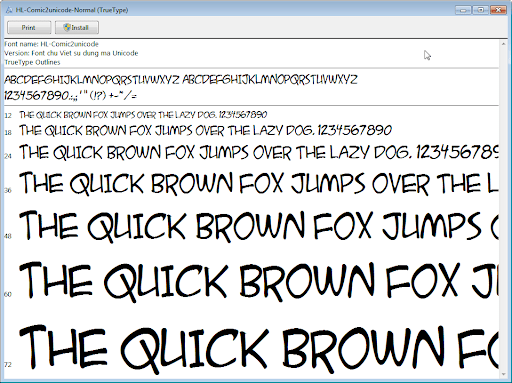This screenshot has height=383, width=512.
Task: Click the alphabet sample line ABCDEFGHIJKLMNOPQRSTUVWXYZ
Action: [181, 80]
